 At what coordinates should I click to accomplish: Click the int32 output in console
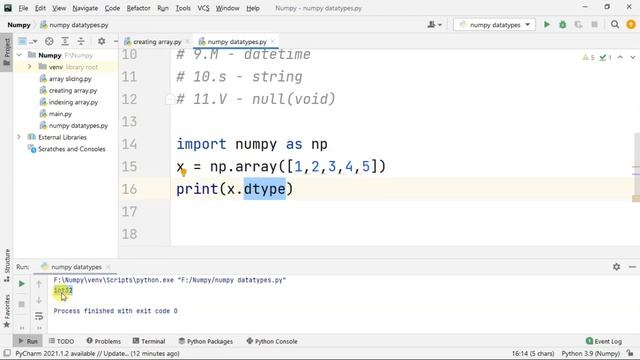tap(63, 290)
